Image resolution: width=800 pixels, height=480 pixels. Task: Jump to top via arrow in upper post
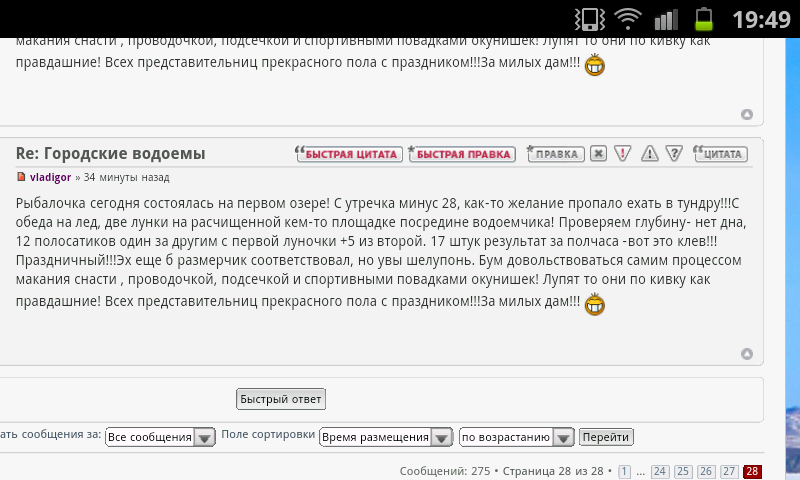point(747,114)
